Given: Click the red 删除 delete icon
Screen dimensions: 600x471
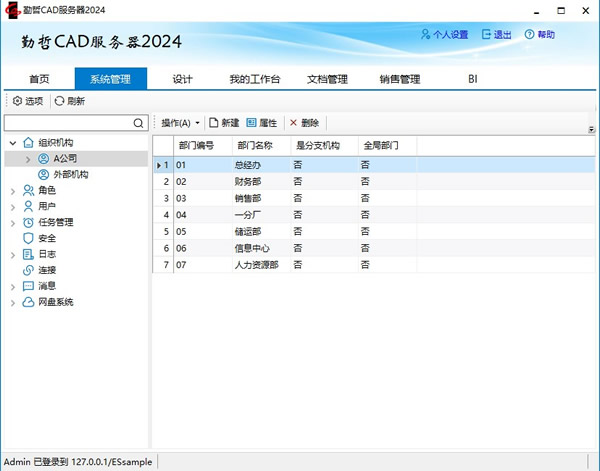Looking at the screenshot, I should [293, 123].
